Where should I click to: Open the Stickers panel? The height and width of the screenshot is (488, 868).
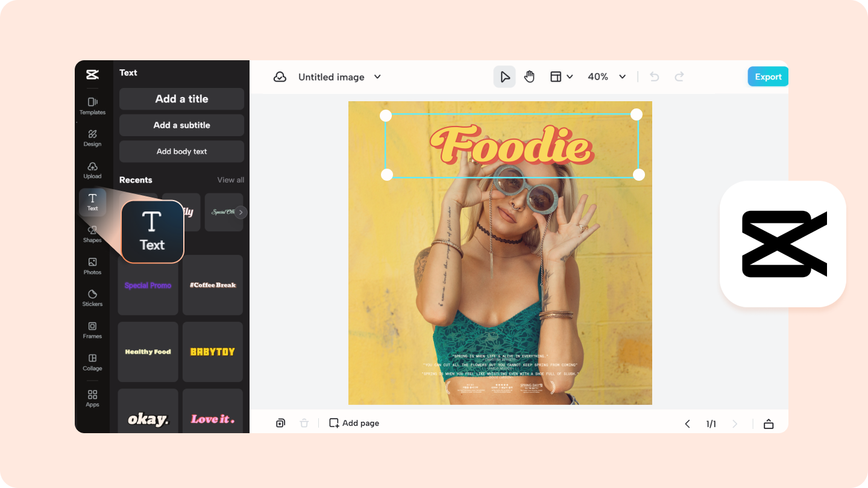92,298
